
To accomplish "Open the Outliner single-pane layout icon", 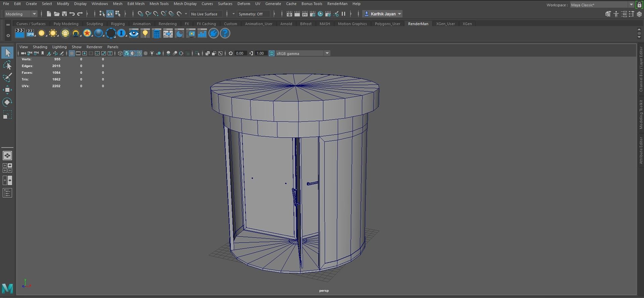I will point(7,193).
